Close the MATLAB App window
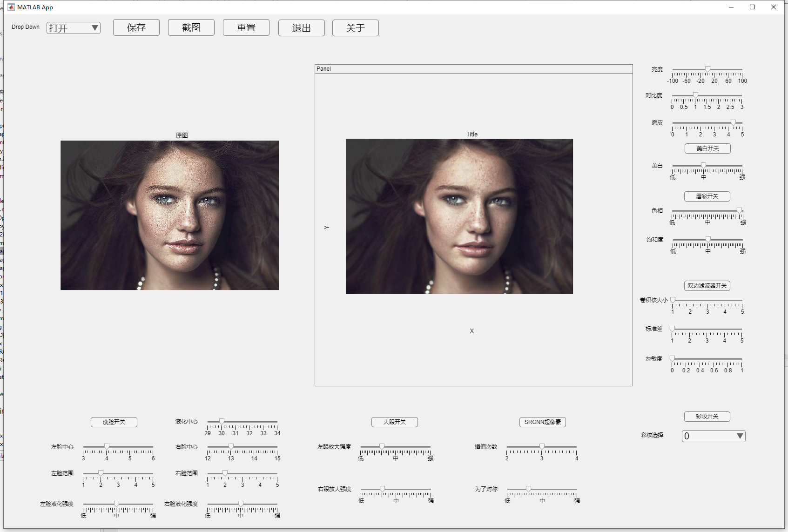 coord(774,7)
